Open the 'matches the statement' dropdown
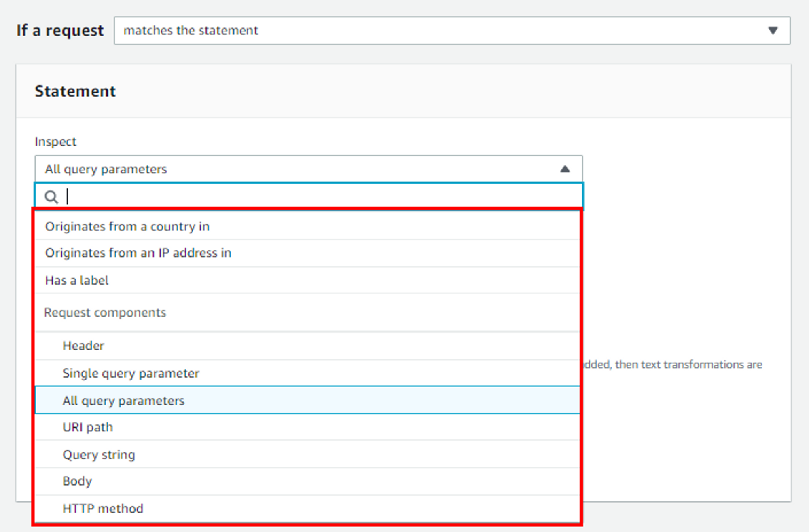 451,31
